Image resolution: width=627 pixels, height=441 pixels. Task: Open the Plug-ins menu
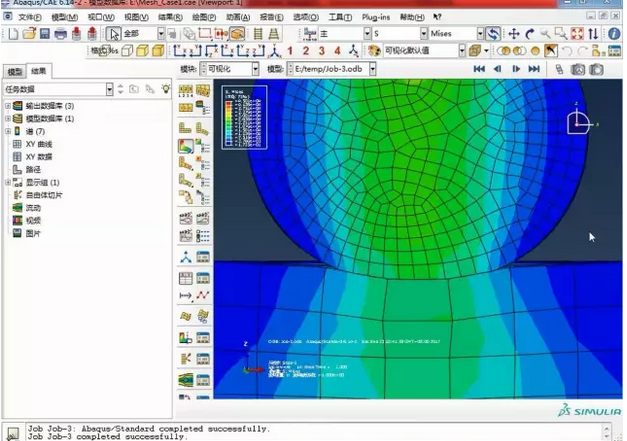click(376, 18)
